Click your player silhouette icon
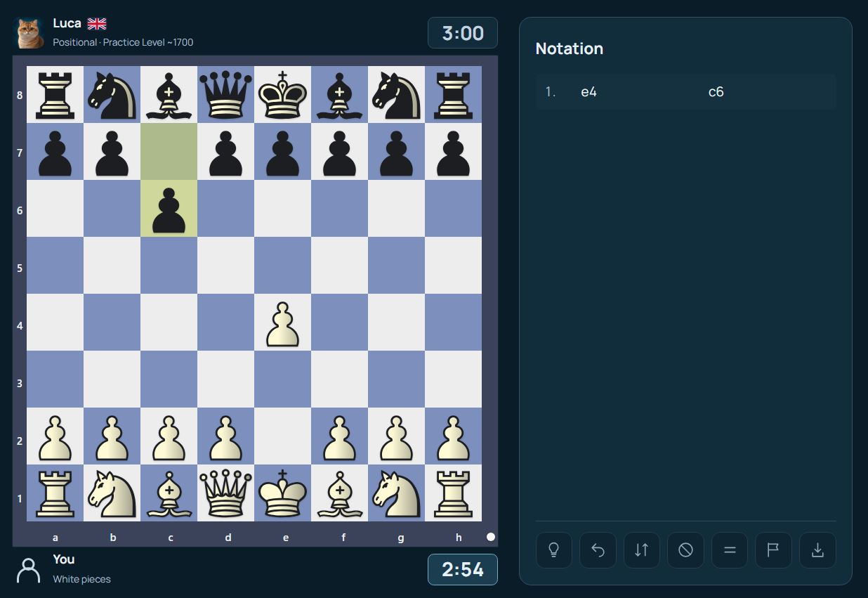Screen dimensions: 868x598 coord(29,570)
